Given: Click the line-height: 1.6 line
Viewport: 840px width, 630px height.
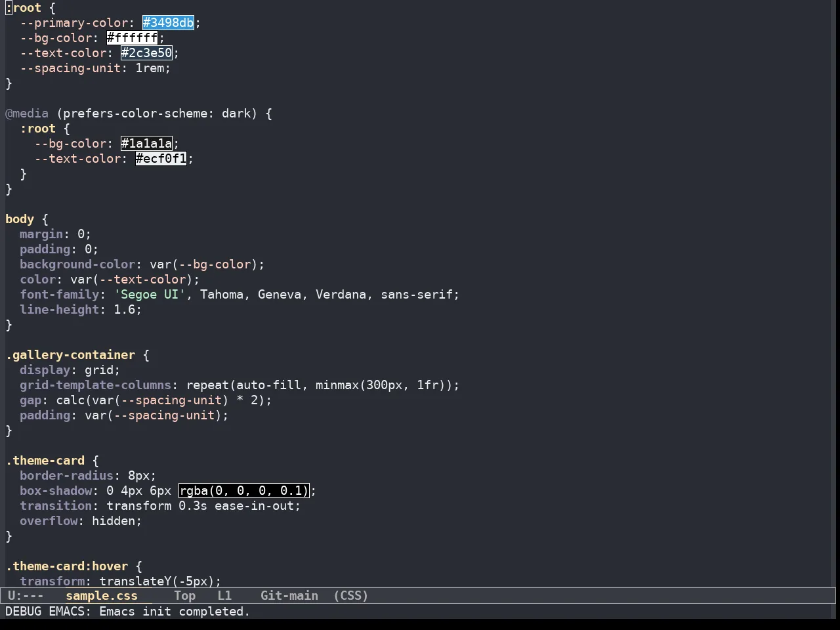Looking at the screenshot, I should point(81,310).
